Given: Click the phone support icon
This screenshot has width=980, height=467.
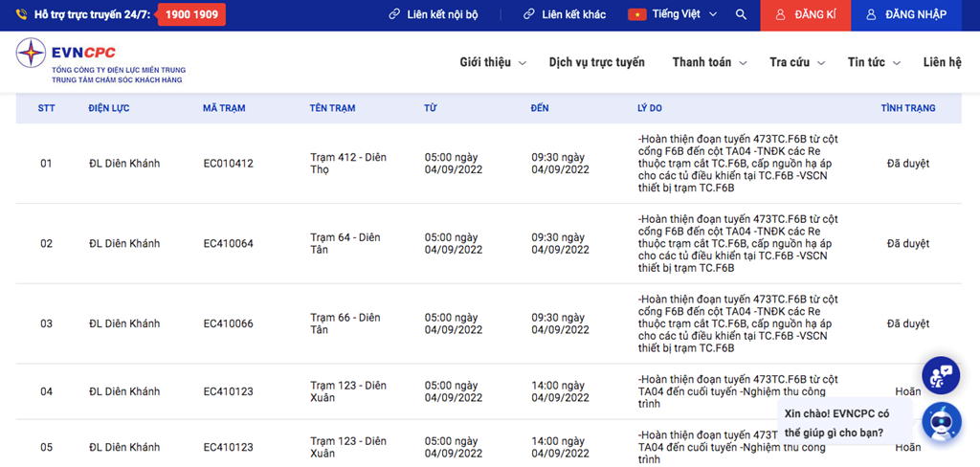Looking at the screenshot, I should pos(22,14).
